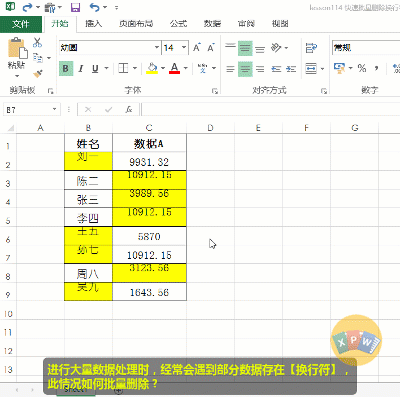Screen dimensions: 400x397
Task: Click Decrease Indent icon
Action: [x=276, y=69]
